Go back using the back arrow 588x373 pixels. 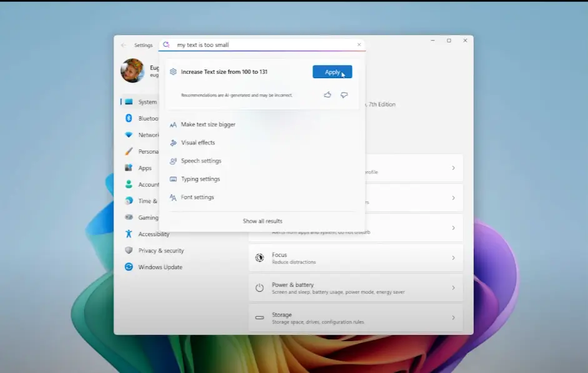pyautogui.click(x=123, y=45)
